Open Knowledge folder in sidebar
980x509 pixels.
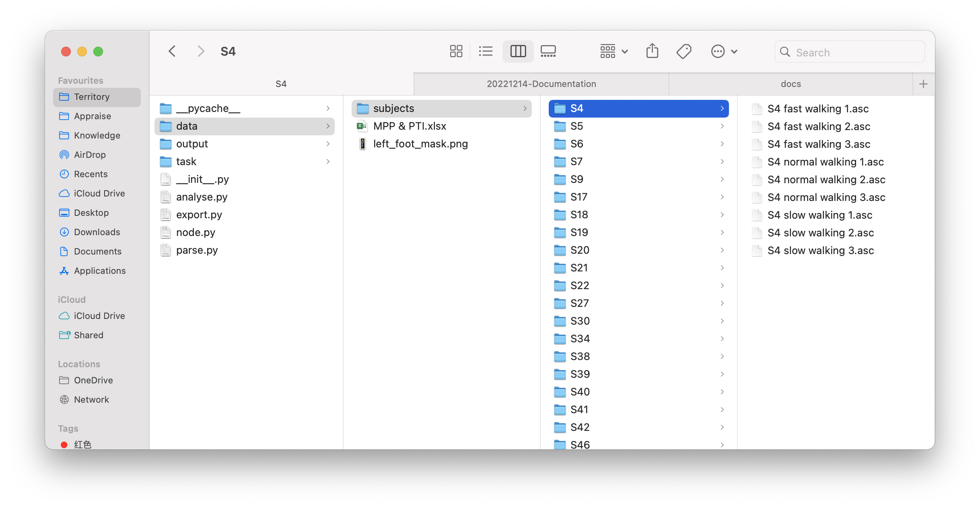[97, 135]
